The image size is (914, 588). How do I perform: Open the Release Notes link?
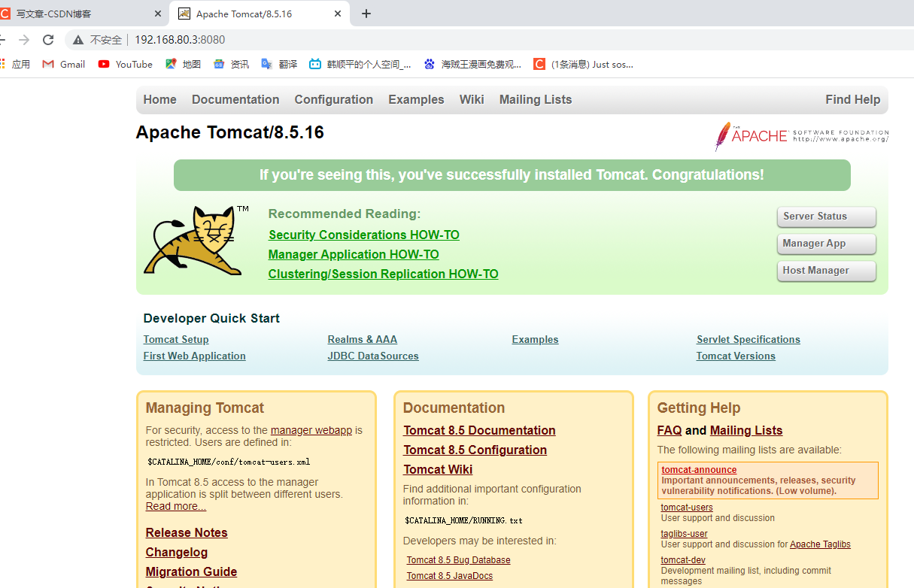[x=187, y=532]
